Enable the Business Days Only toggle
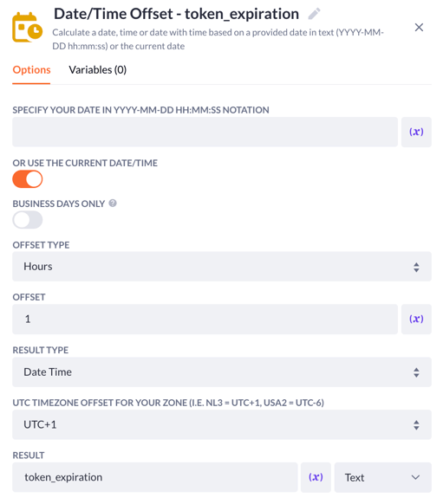The width and height of the screenshot is (443, 504). tap(28, 220)
